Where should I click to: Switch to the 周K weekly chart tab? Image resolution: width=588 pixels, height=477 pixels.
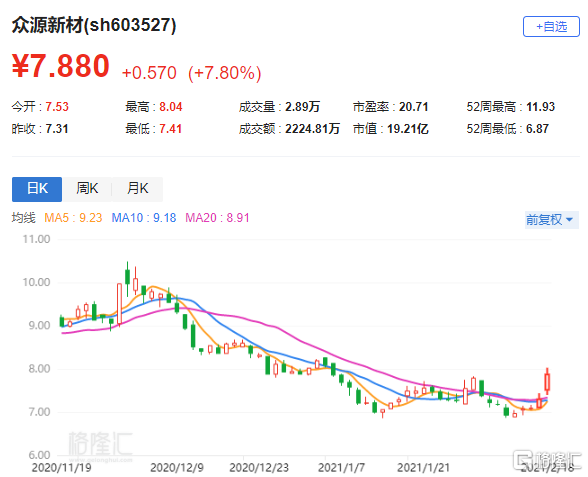point(87,189)
